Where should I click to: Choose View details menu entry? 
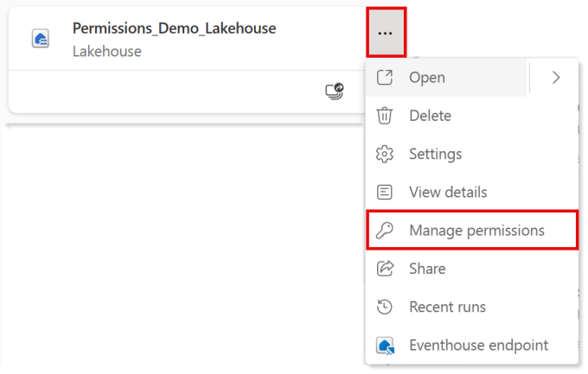[x=472, y=193]
